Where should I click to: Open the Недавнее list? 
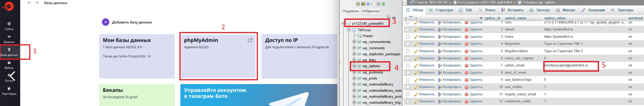(351, 11)
